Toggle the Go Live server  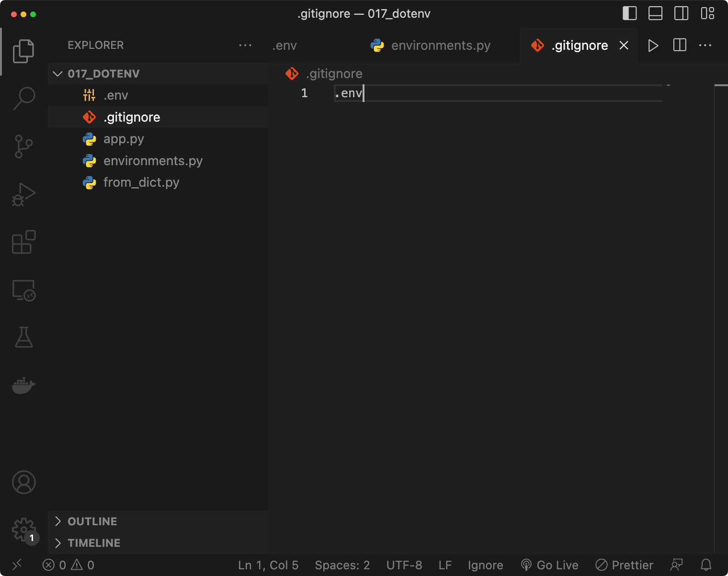coord(550,565)
